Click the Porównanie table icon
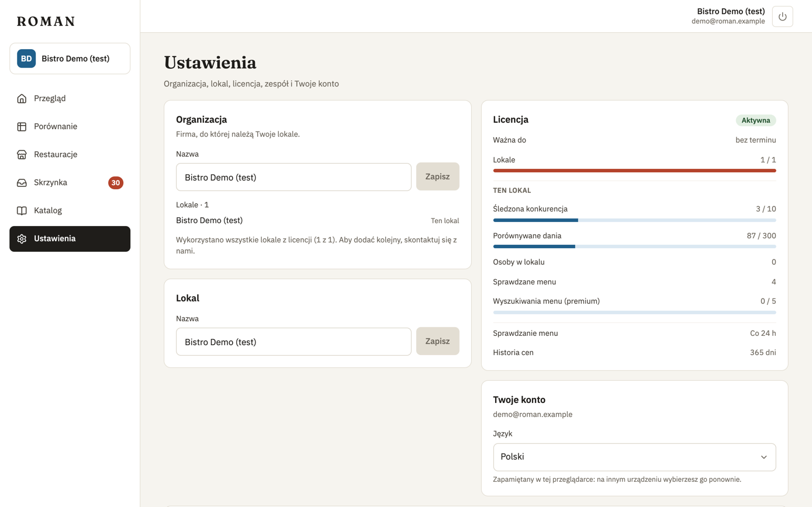The image size is (812, 507). click(22, 126)
